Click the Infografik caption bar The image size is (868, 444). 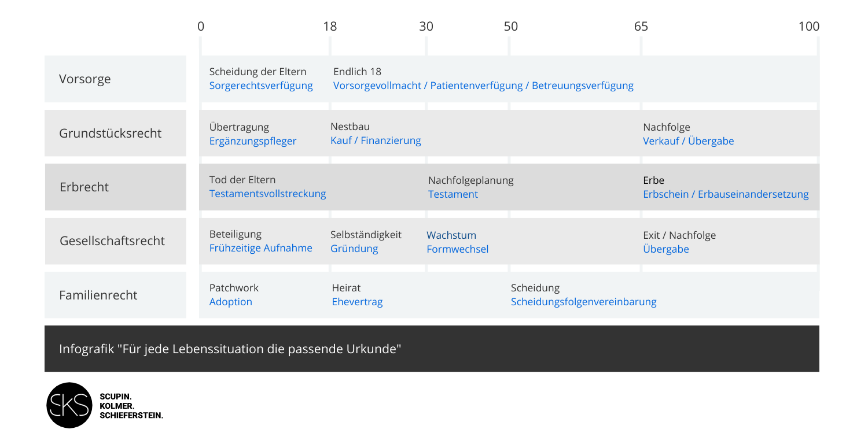(432, 349)
